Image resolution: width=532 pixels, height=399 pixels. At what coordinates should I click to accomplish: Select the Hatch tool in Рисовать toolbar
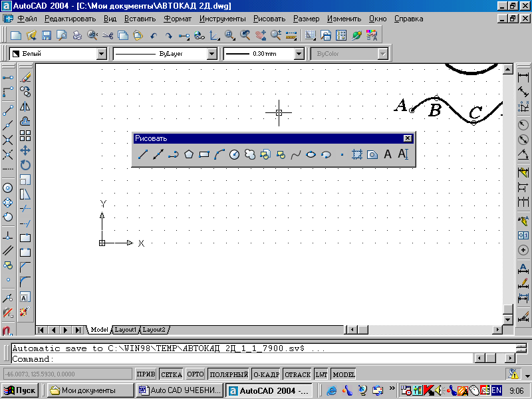pos(357,155)
